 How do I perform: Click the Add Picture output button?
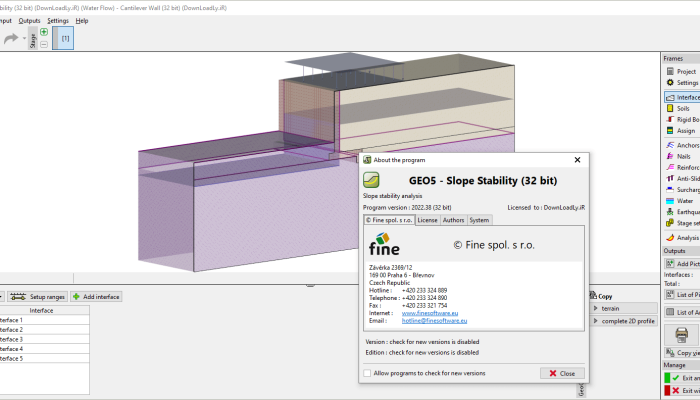tap(682, 264)
